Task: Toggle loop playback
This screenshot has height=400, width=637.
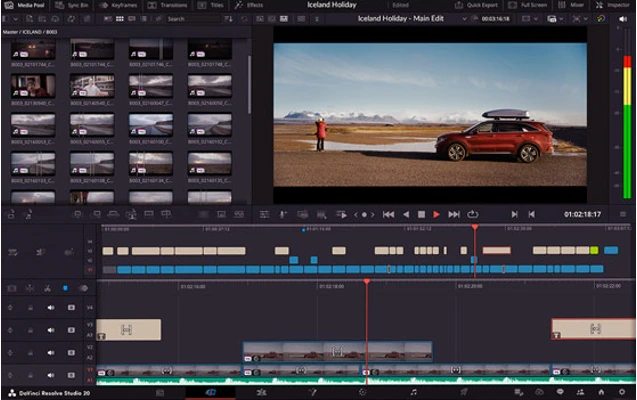Action: [x=472, y=214]
